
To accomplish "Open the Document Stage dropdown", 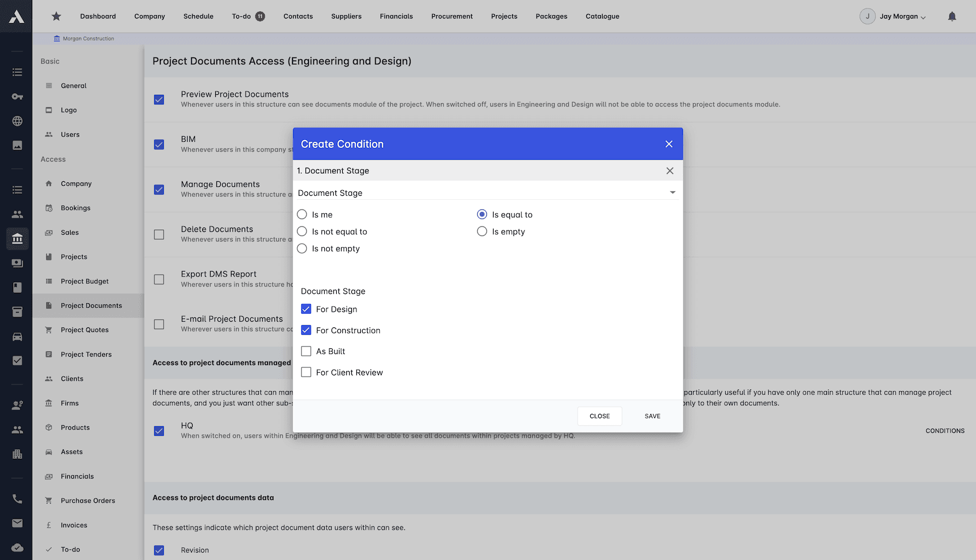I will (x=672, y=192).
